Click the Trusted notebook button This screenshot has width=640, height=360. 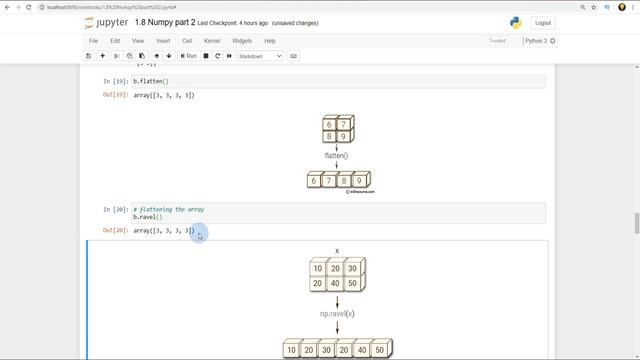pyautogui.click(x=497, y=41)
